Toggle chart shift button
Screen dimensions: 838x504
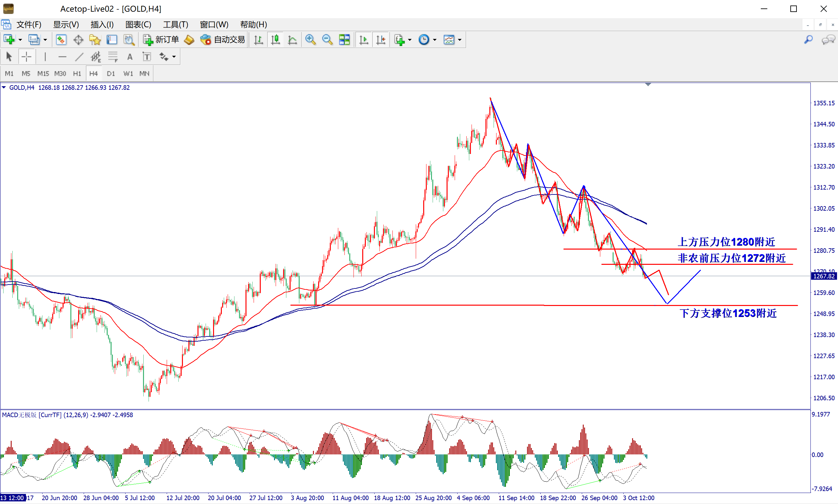point(381,40)
